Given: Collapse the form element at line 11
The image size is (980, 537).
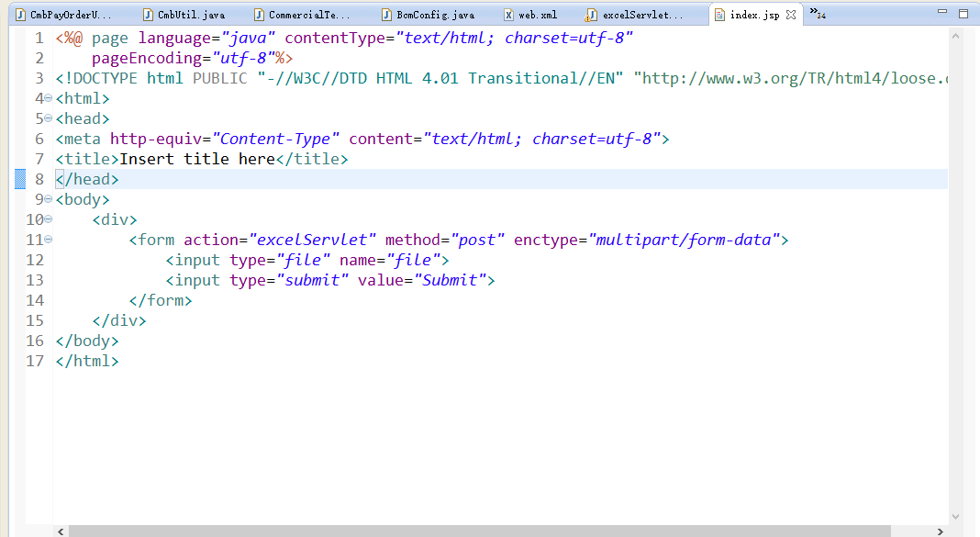Looking at the screenshot, I should pyautogui.click(x=48, y=240).
